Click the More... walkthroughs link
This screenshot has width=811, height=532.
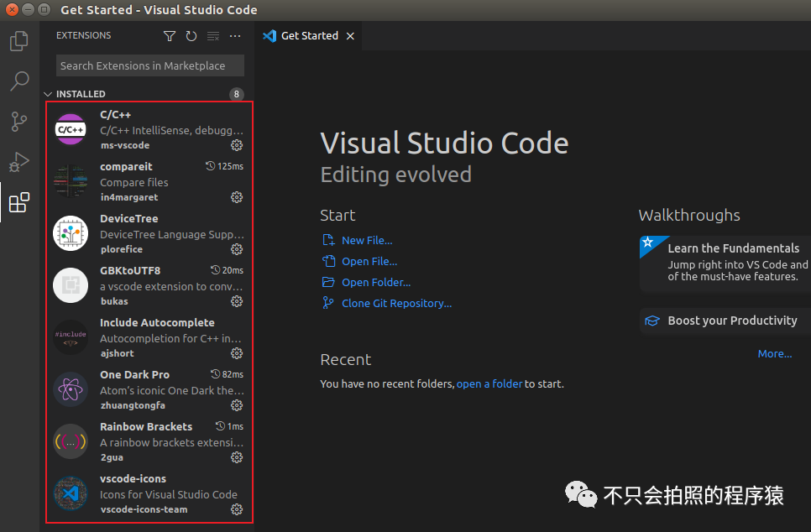click(x=775, y=353)
